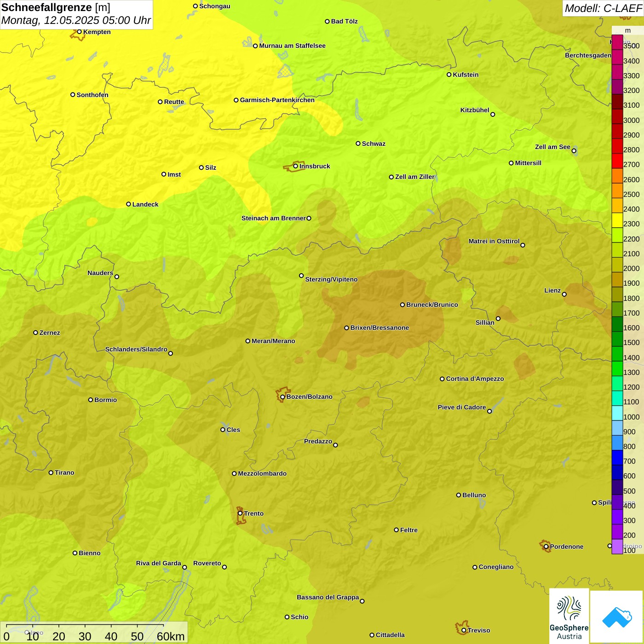Click the Feltre location dot
The width and height of the screenshot is (644, 644).
pos(396,530)
